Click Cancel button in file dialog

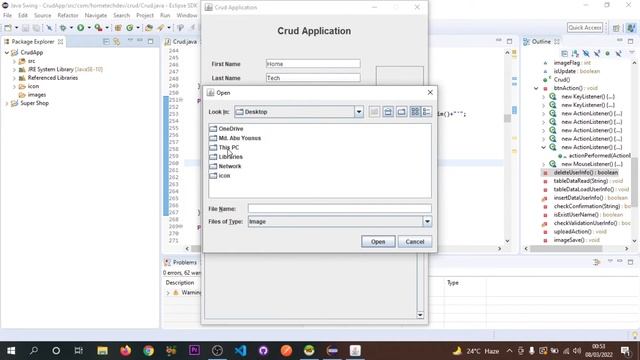click(x=415, y=242)
